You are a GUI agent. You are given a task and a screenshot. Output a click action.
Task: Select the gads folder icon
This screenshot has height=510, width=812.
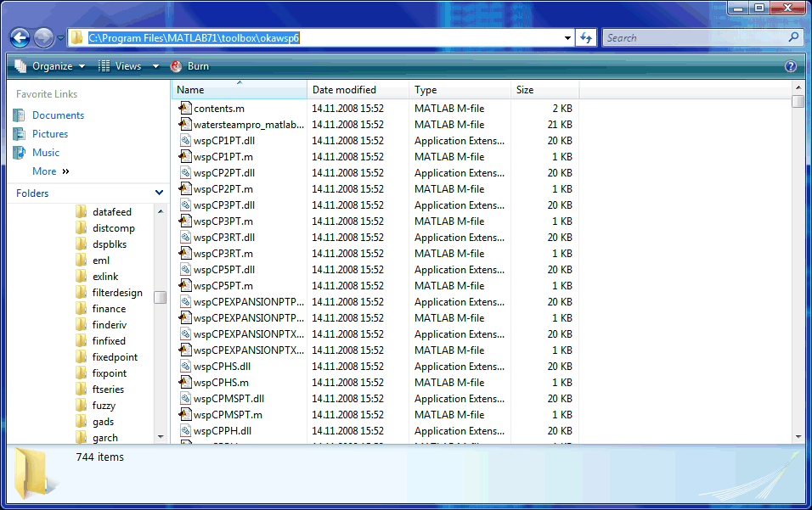82,422
